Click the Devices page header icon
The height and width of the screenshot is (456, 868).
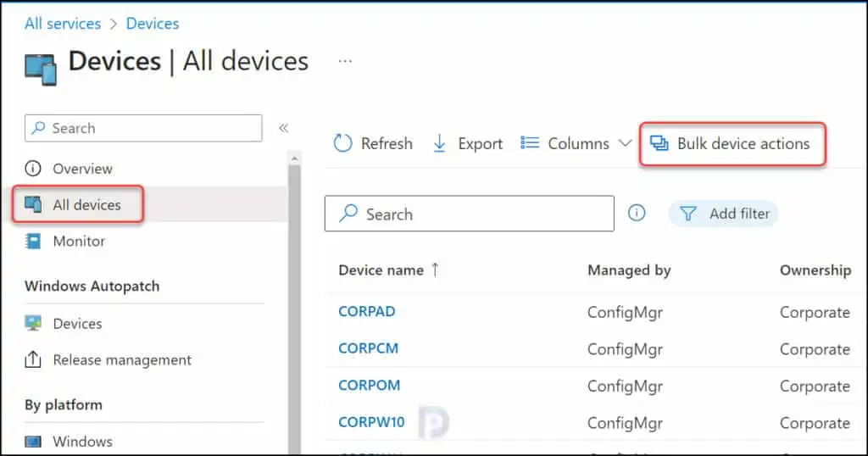click(x=41, y=70)
